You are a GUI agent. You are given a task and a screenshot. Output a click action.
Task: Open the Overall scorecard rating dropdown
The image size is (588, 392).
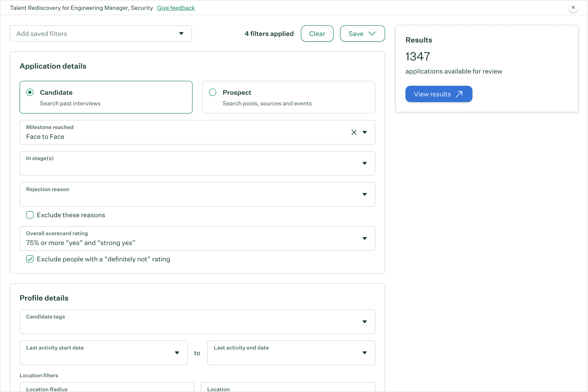point(197,238)
